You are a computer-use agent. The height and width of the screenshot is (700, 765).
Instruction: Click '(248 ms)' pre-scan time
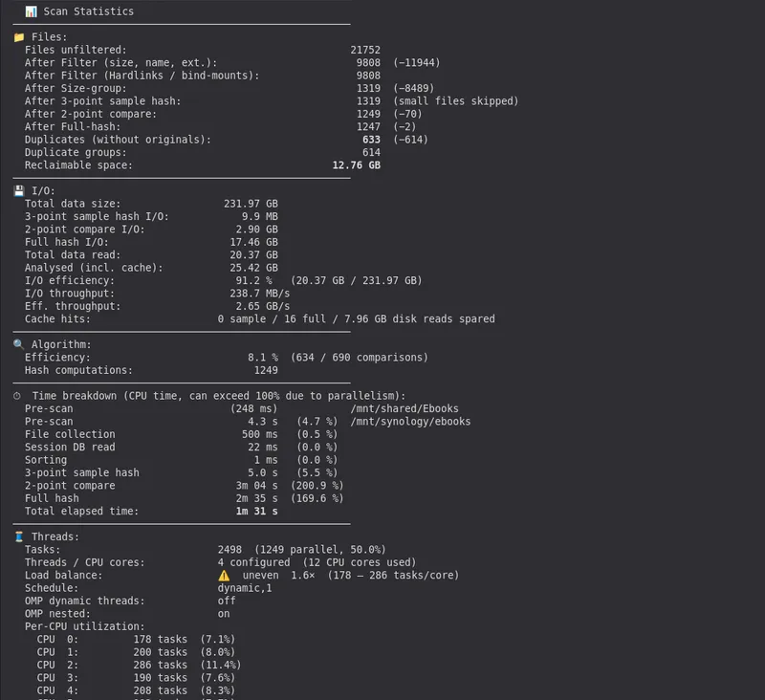coord(253,408)
